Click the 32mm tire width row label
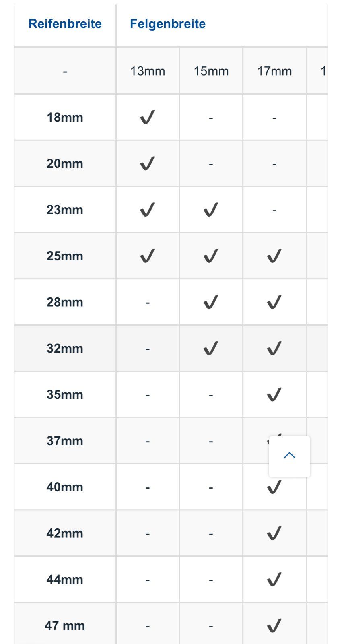 pyautogui.click(x=65, y=349)
